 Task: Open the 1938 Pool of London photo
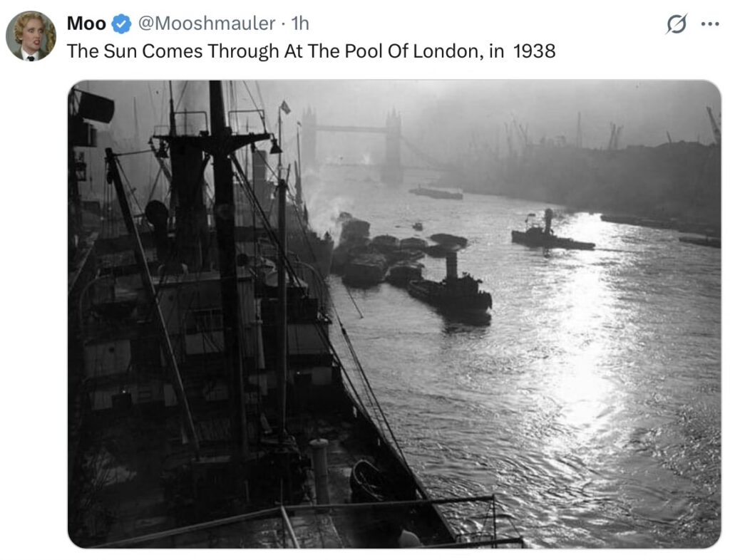tap(394, 314)
